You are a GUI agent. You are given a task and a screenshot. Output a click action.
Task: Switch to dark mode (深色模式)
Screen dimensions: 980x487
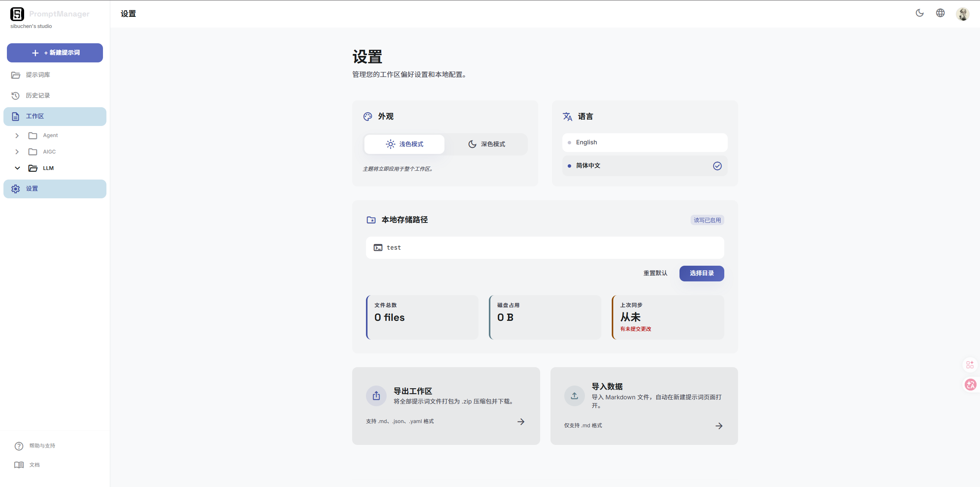pos(487,144)
